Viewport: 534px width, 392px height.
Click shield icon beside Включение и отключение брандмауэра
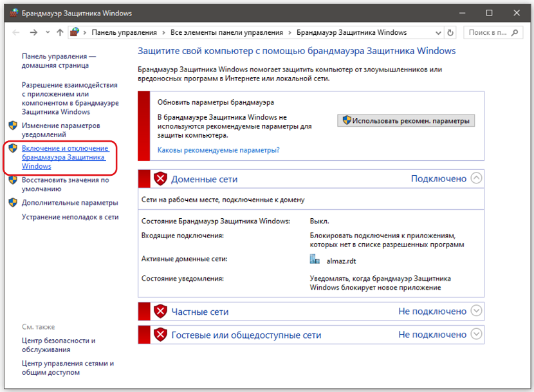tap(13, 148)
